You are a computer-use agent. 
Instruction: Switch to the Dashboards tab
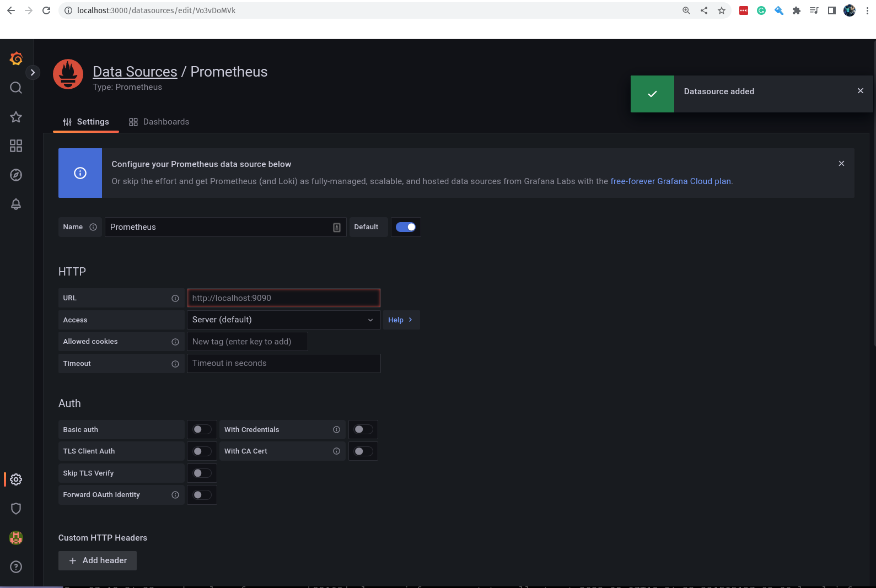(159, 122)
